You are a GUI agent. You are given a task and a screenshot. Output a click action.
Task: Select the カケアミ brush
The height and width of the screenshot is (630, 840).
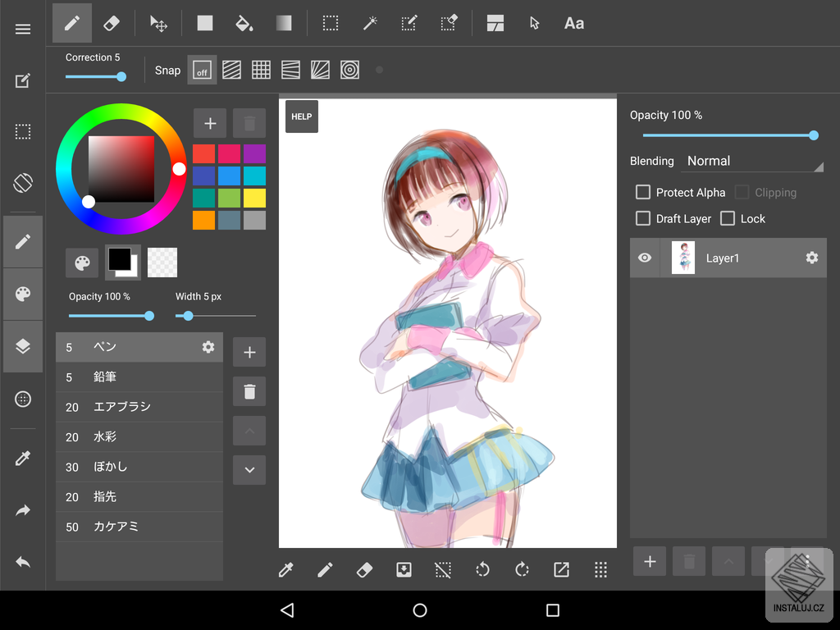pos(139,527)
